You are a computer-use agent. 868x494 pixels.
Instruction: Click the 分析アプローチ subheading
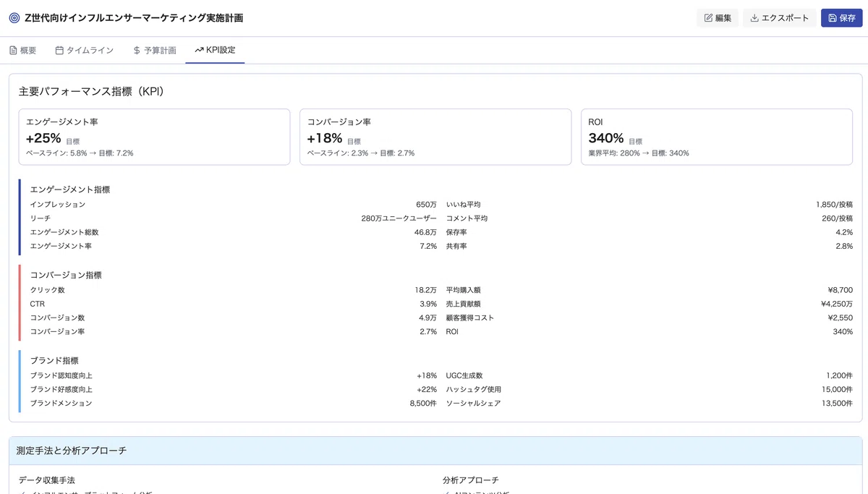coord(471,480)
